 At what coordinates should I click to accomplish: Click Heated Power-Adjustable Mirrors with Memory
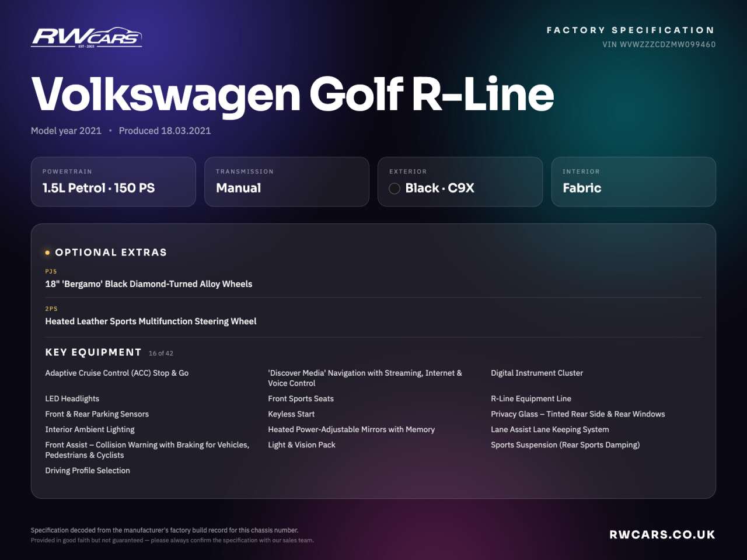point(351,429)
